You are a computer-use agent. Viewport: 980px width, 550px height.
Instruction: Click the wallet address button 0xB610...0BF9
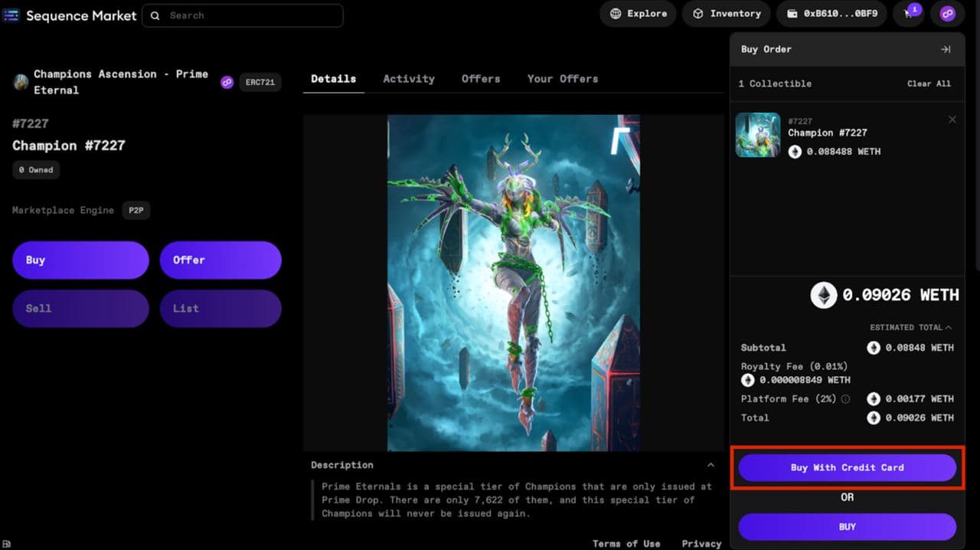pyautogui.click(x=831, y=13)
